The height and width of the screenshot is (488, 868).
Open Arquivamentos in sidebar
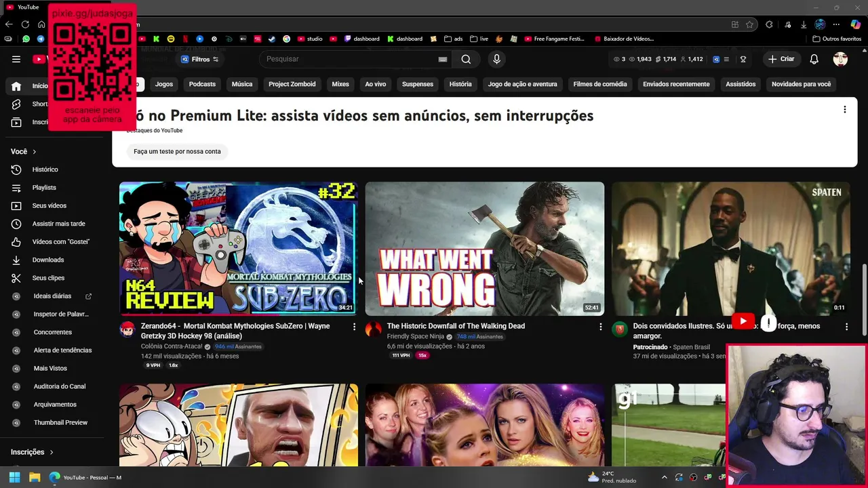click(56, 405)
